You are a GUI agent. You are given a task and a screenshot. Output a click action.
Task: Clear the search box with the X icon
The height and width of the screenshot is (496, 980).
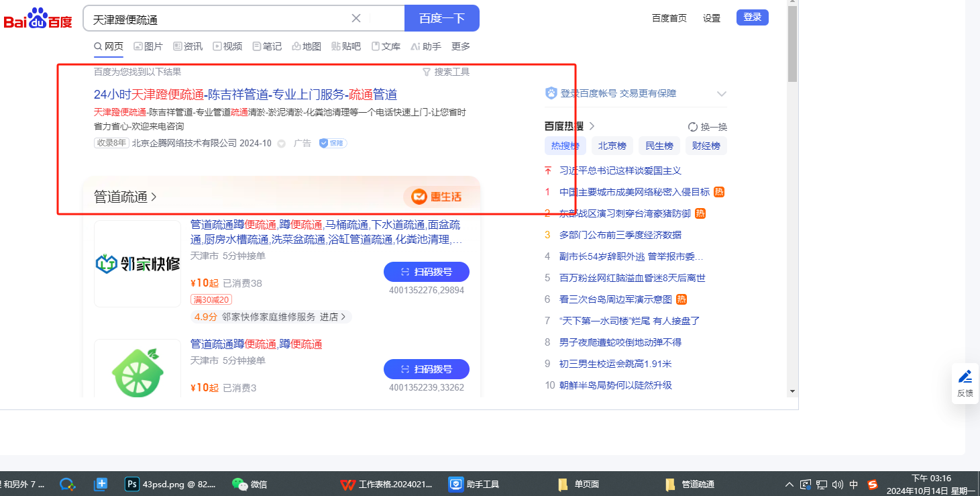[x=356, y=18]
